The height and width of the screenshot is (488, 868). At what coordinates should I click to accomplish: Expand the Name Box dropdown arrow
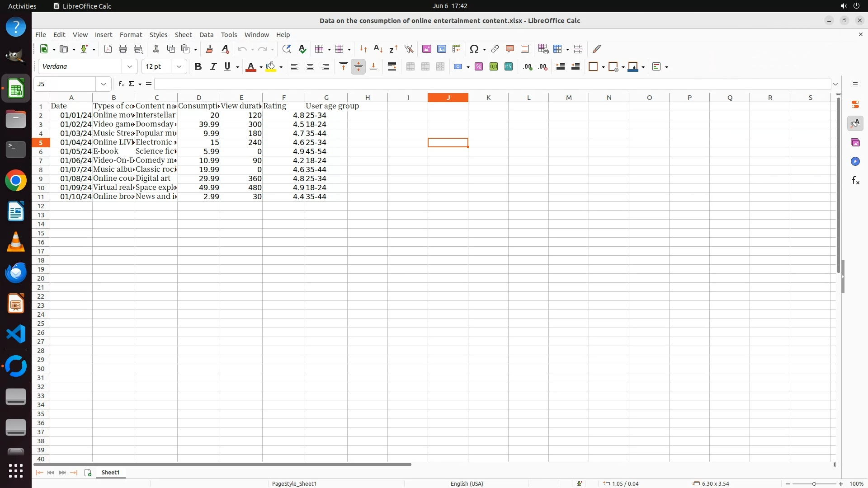pyautogui.click(x=104, y=84)
